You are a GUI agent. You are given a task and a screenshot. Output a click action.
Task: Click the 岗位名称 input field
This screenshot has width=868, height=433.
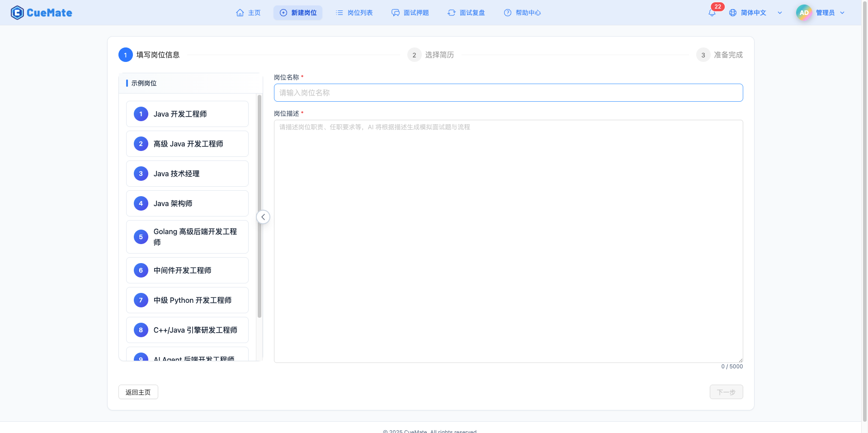pos(508,93)
